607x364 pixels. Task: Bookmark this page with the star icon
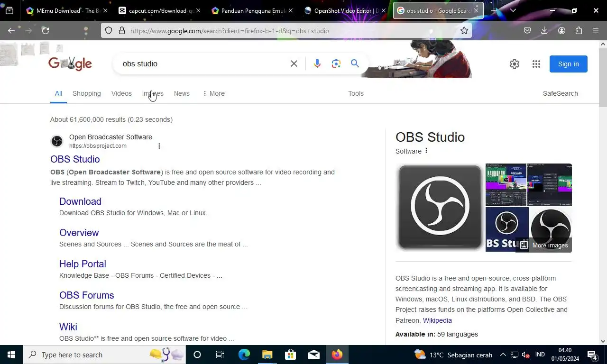point(464,30)
